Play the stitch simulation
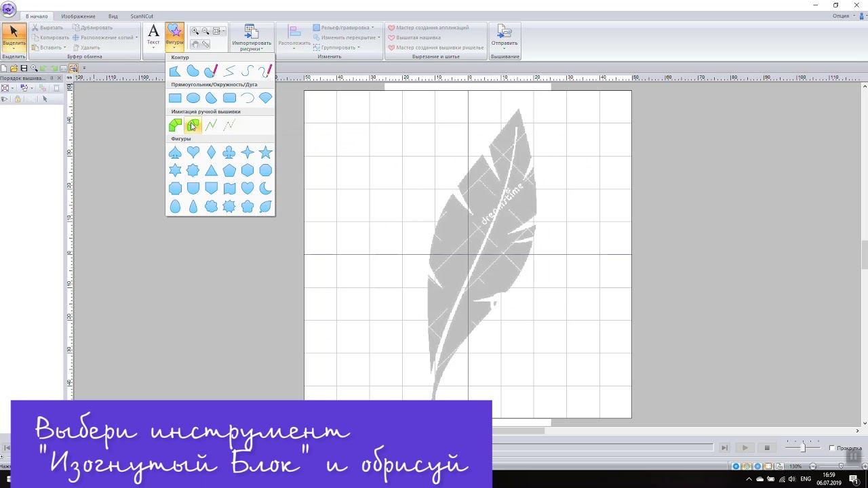 tap(745, 448)
